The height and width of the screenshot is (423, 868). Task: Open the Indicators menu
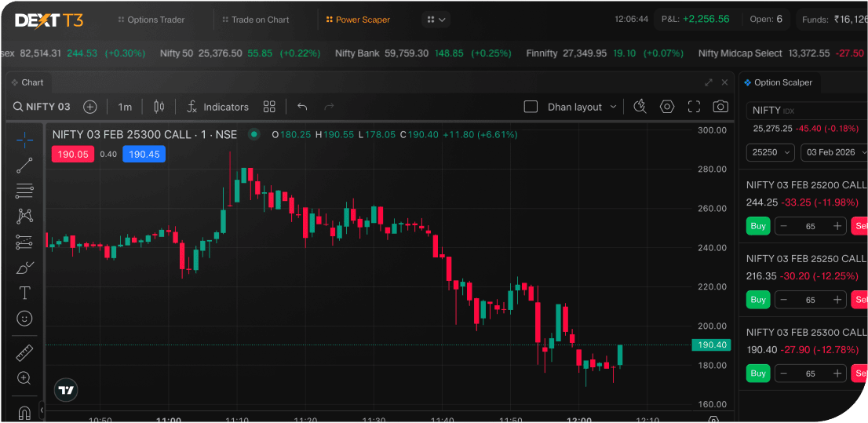pos(217,107)
